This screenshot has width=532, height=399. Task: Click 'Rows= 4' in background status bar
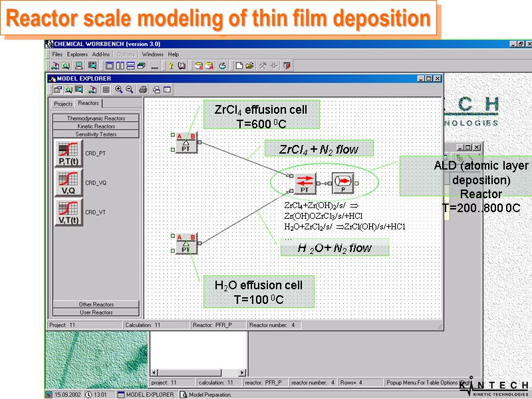(351, 382)
